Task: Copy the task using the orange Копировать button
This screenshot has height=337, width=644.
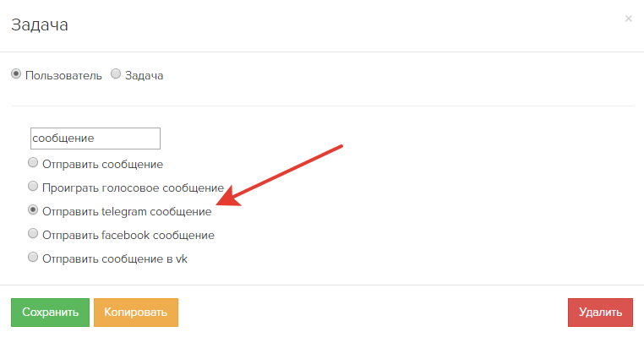Action: (x=136, y=313)
